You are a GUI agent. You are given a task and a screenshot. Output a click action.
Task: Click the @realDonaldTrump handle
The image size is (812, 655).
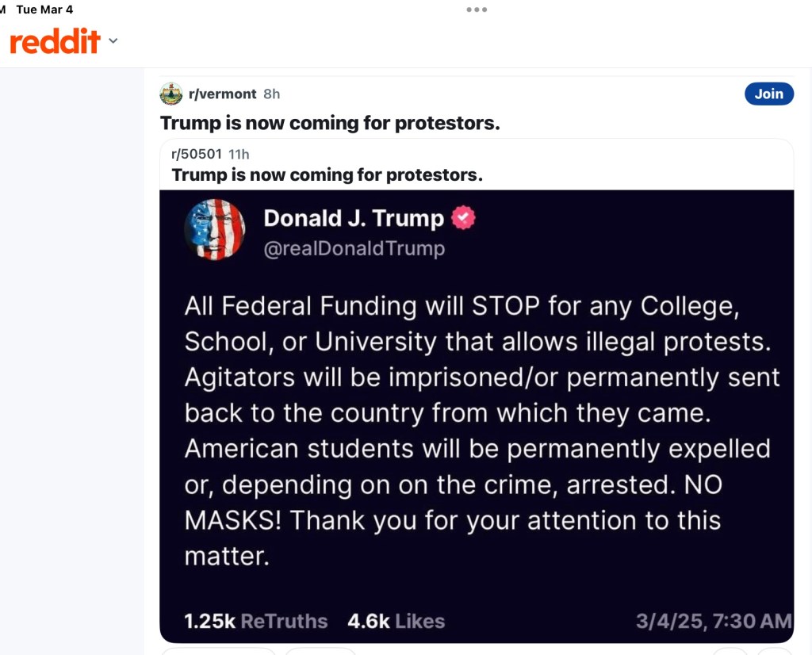pyautogui.click(x=354, y=248)
